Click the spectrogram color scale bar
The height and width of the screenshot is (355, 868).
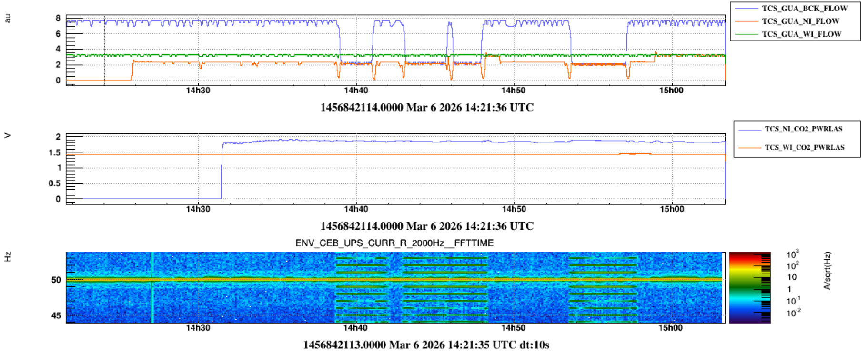pyautogui.click(x=749, y=288)
